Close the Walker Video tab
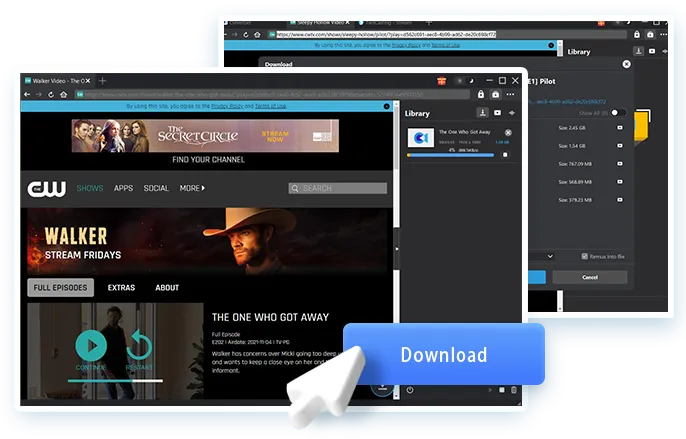Screen dimensions: 686x439 (x=88, y=81)
